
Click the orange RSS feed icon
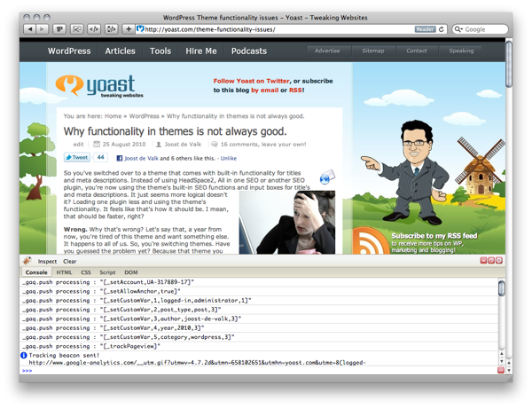pos(370,241)
